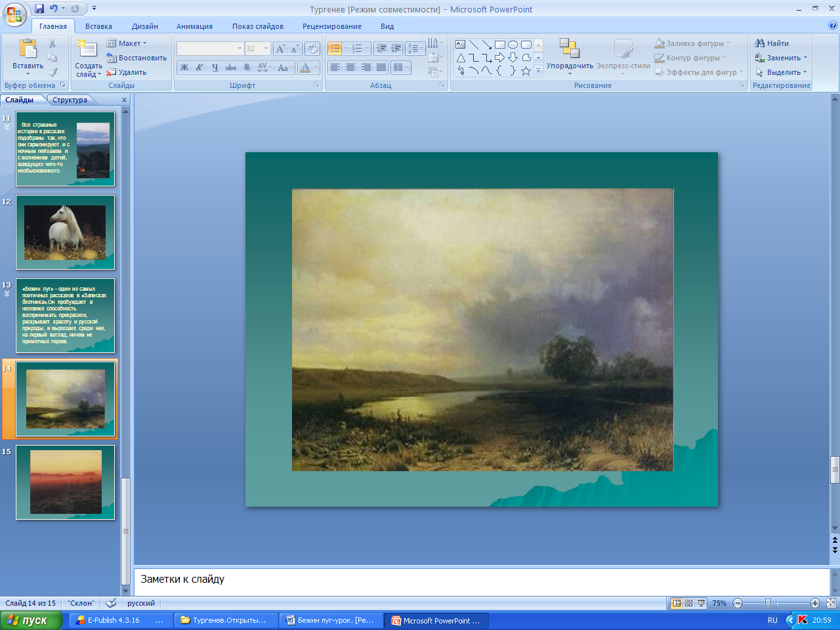This screenshot has height=630, width=840.
Task: Open the Дизайн ribbon tab
Action: [145, 26]
